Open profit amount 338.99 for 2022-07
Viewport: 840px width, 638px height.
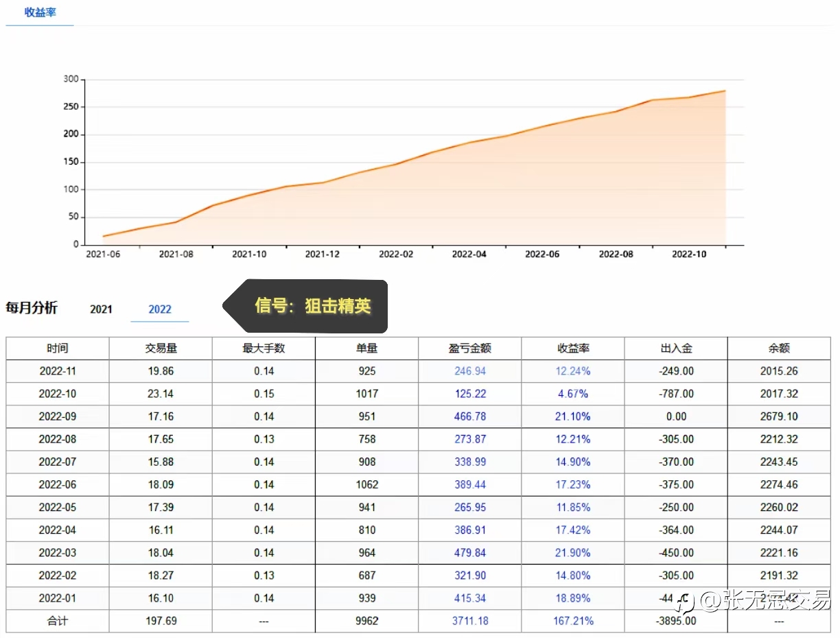click(470, 462)
